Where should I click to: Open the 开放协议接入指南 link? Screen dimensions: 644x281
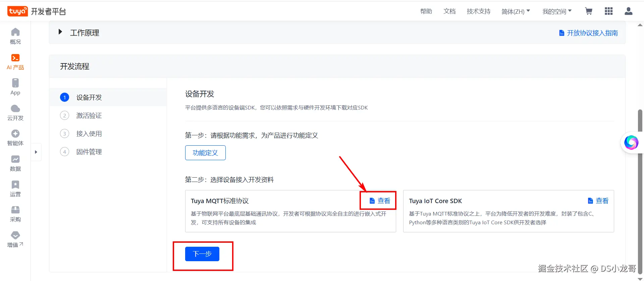[589, 33]
